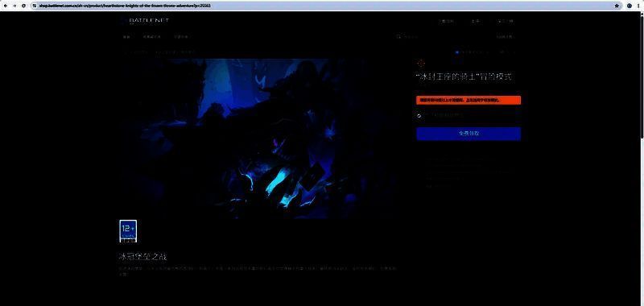644x306 pixels.
Task: Click the blue 免费领取 button
Action: coord(469,134)
